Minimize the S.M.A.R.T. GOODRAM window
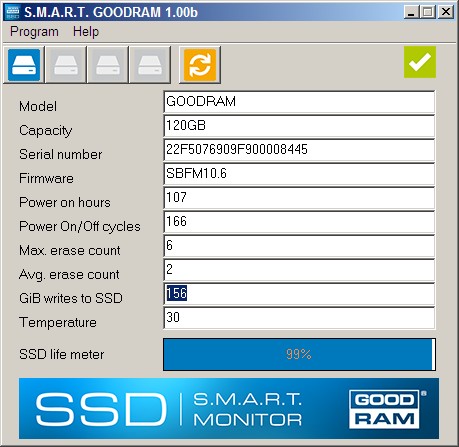 (411, 12)
